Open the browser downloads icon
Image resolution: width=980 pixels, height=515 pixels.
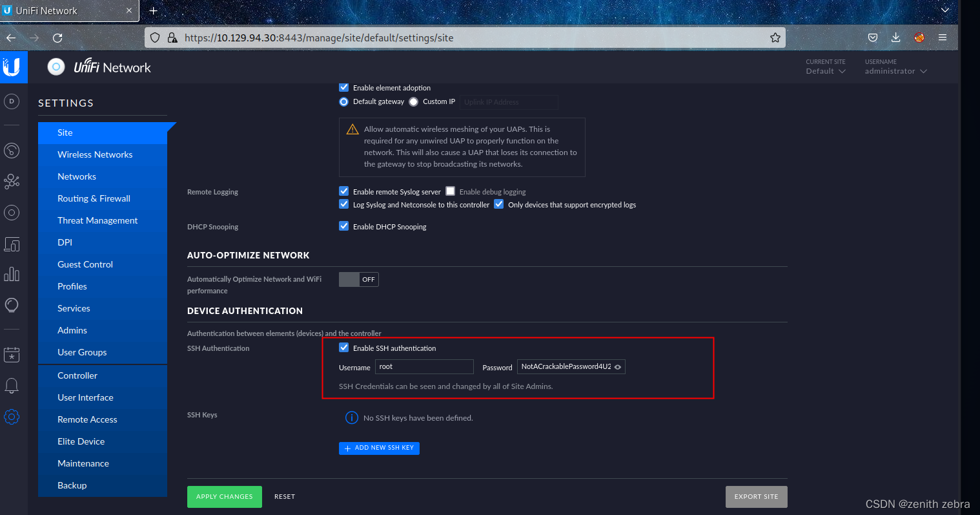(x=896, y=38)
